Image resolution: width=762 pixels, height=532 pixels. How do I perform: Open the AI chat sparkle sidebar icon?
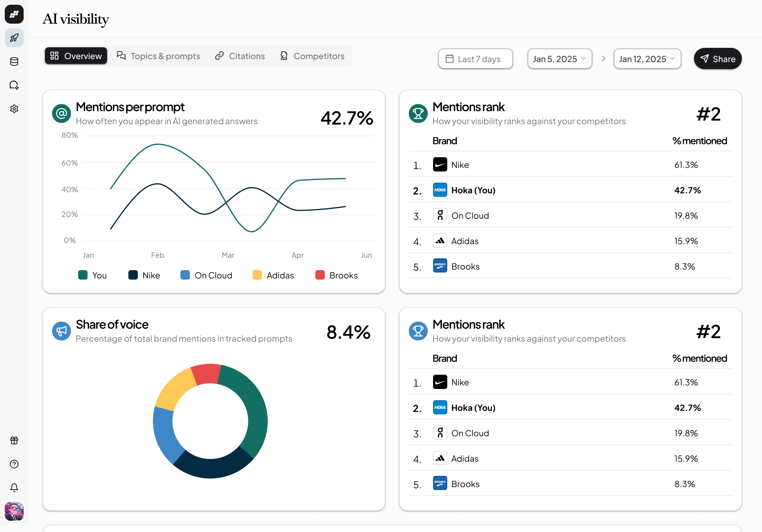click(x=14, y=85)
